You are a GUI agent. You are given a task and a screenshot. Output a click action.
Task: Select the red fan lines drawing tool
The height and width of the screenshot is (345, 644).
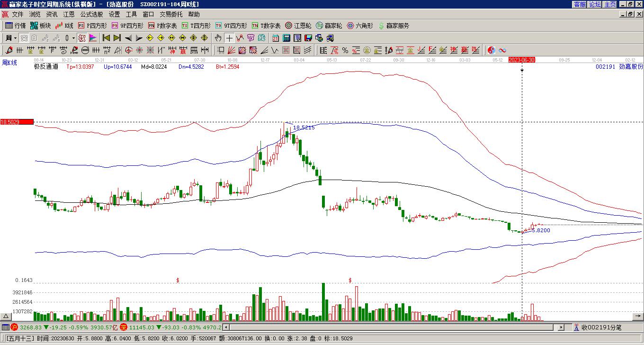point(232,50)
